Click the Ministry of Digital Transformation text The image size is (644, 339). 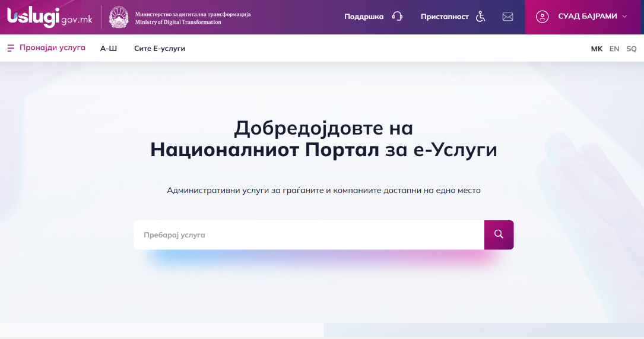(178, 22)
